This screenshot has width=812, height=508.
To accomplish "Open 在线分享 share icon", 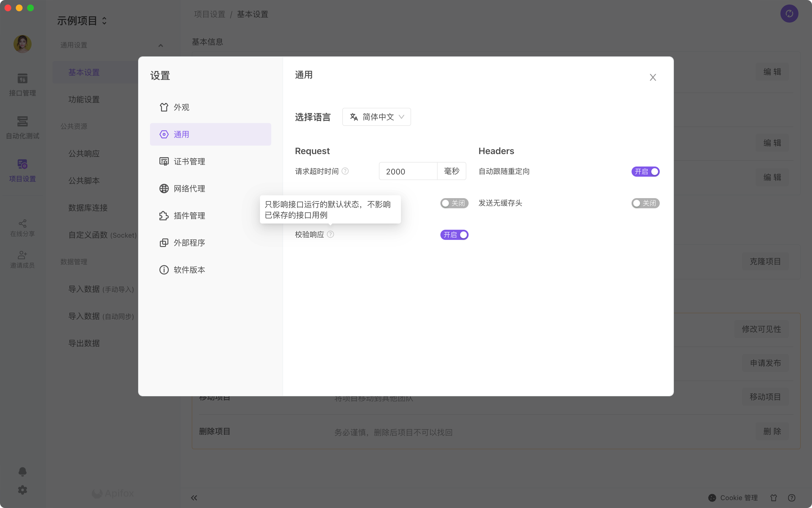I will click(x=23, y=228).
